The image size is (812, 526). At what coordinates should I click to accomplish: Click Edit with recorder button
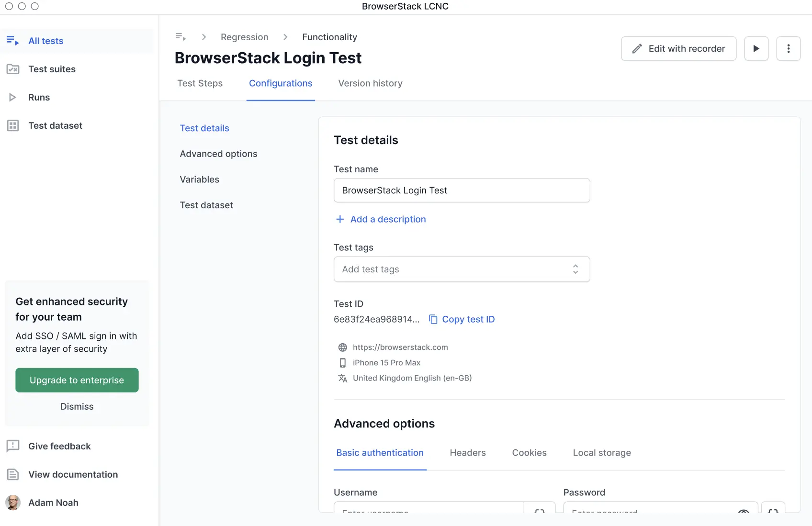678,49
